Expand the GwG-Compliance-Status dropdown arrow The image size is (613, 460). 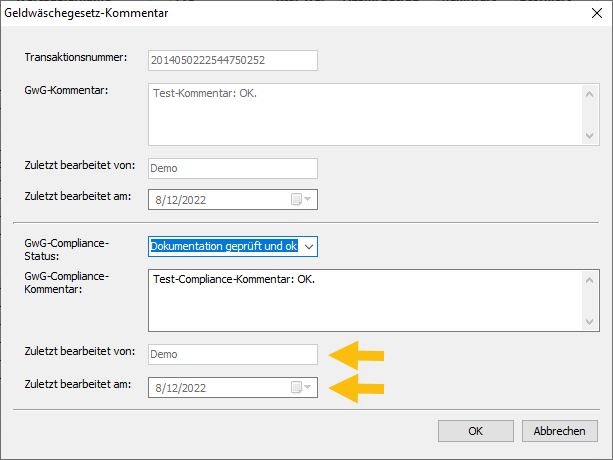tap(308, 246)
